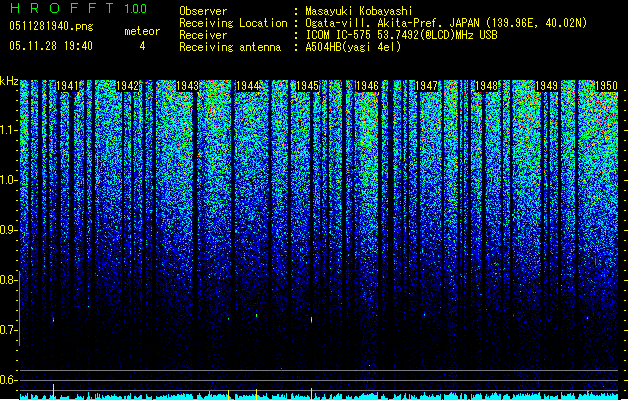629x400 pixels.
Task: Click the 1947 time marker
Action: 426,86
